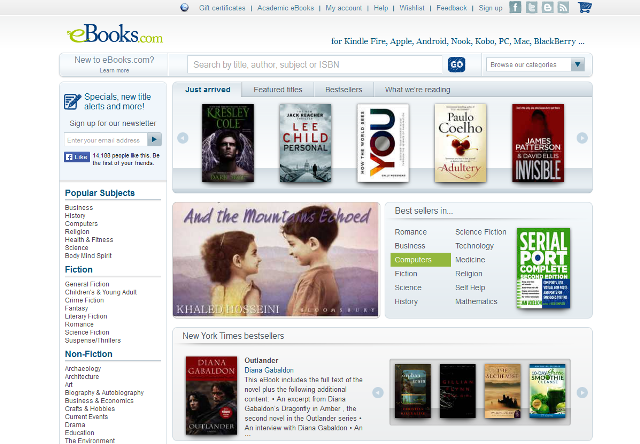Open the Sign up link

(x=490, y=8)
